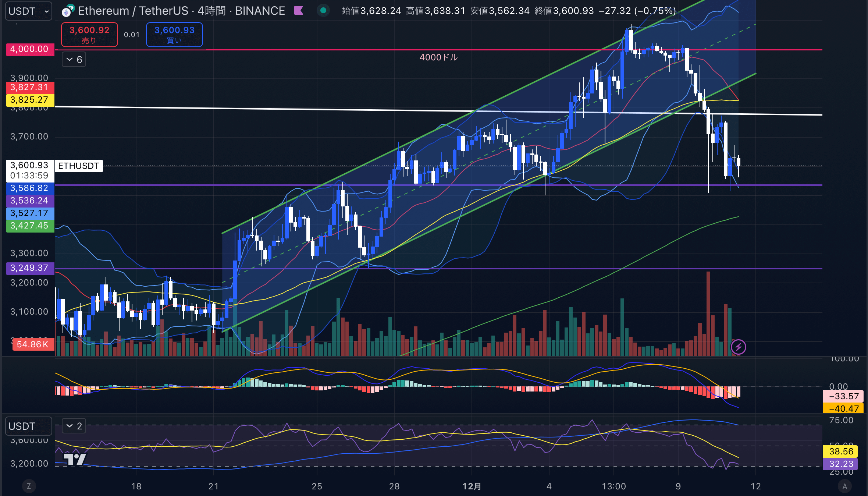Click the 終値3,600.93 close value in header
This screenshot has width=868, height=496.
click(x=564, y=11)
